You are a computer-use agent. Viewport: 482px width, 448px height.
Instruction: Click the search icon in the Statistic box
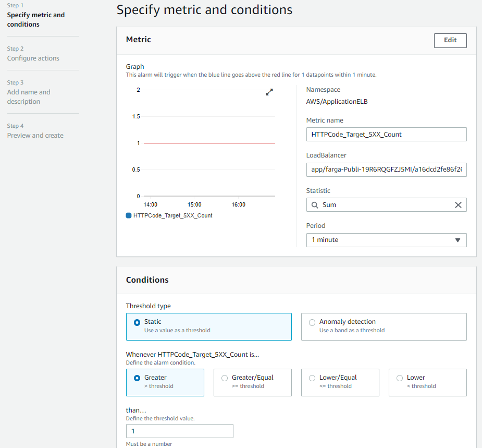point(314,204)
